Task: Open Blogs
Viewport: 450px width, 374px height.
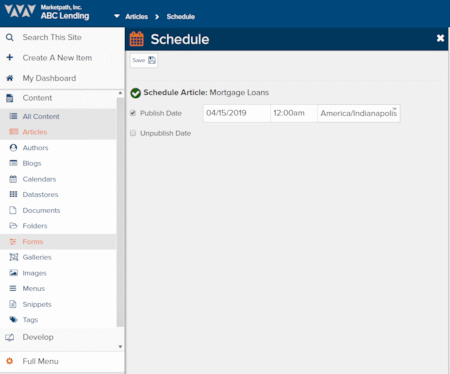Action: coord(32,163)
